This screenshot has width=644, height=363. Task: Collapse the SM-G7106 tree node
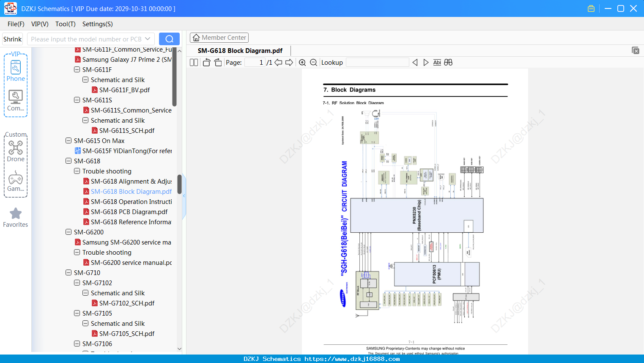click(77, 344)
